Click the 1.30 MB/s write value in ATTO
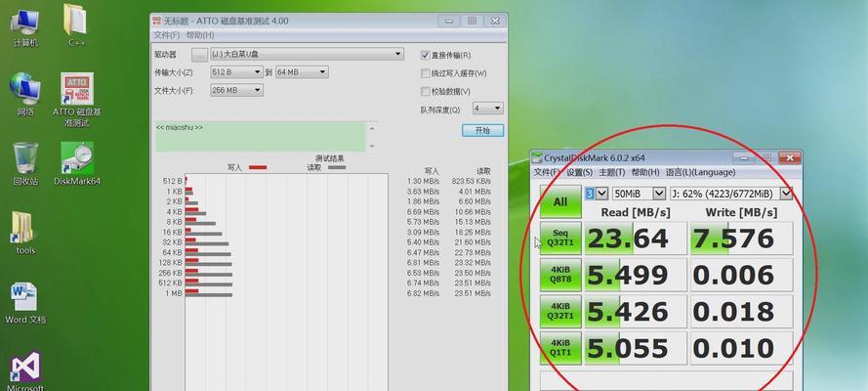868x391 pixels. click(423, 181)
